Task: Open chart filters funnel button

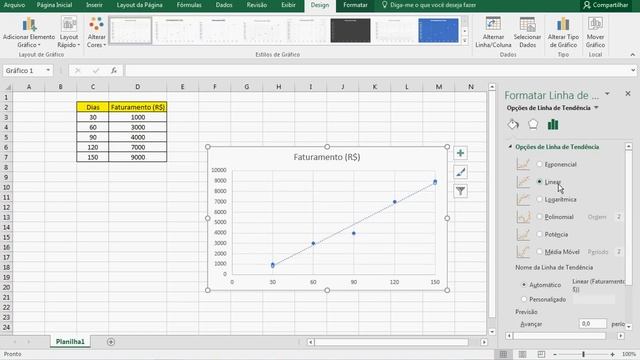Action: click(x=460, y=191)
